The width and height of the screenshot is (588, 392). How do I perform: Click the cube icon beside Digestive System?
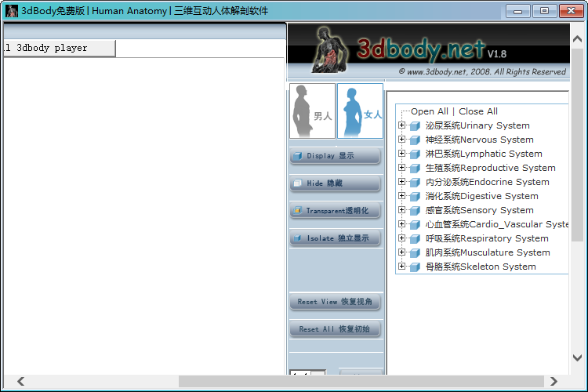[x=415, y=197]
